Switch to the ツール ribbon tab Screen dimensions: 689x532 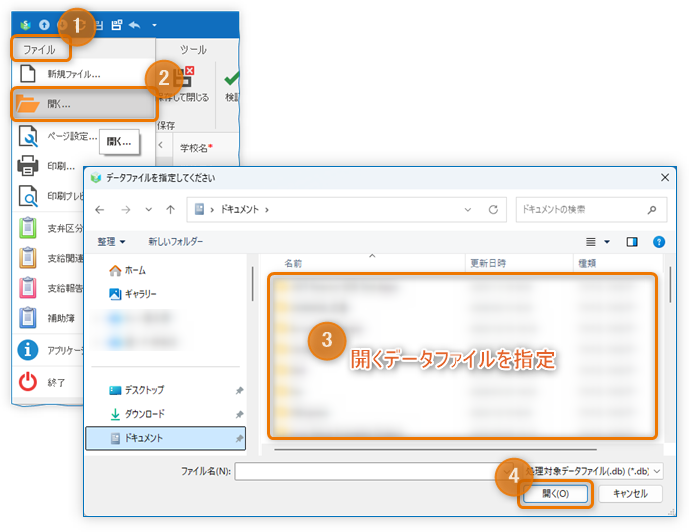point(193,50)
